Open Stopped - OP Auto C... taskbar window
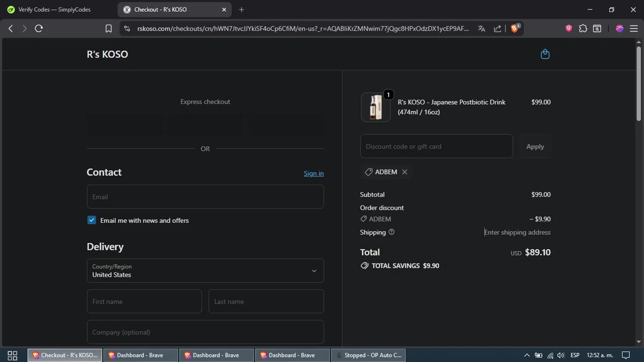 pos(368,355)
